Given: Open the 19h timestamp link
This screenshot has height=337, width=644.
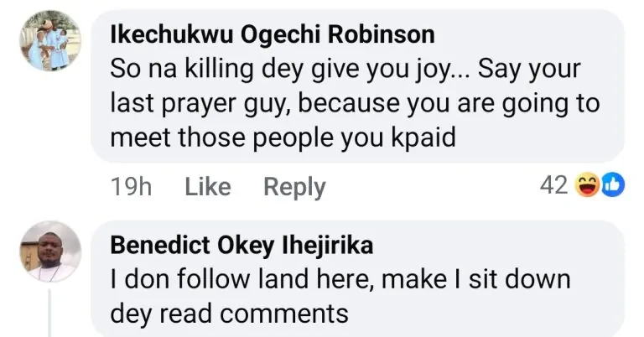Looking at the screenshot, I should point(131,187).
